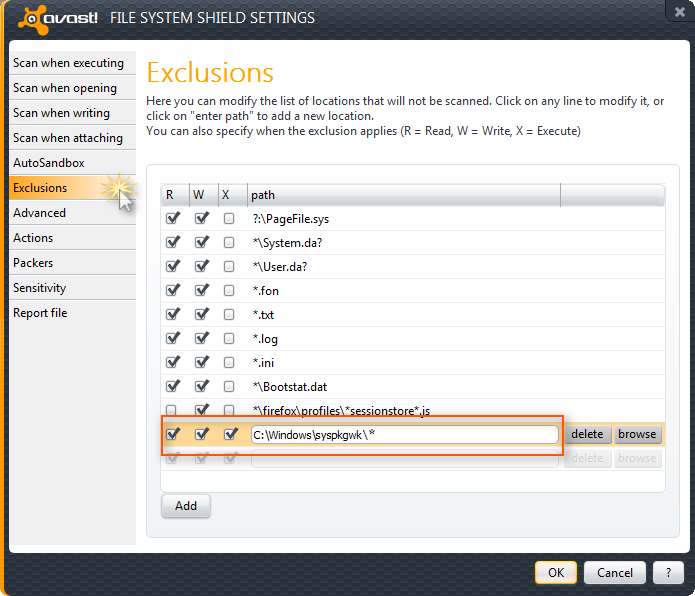Click the X column header

(x=233, y=195)
